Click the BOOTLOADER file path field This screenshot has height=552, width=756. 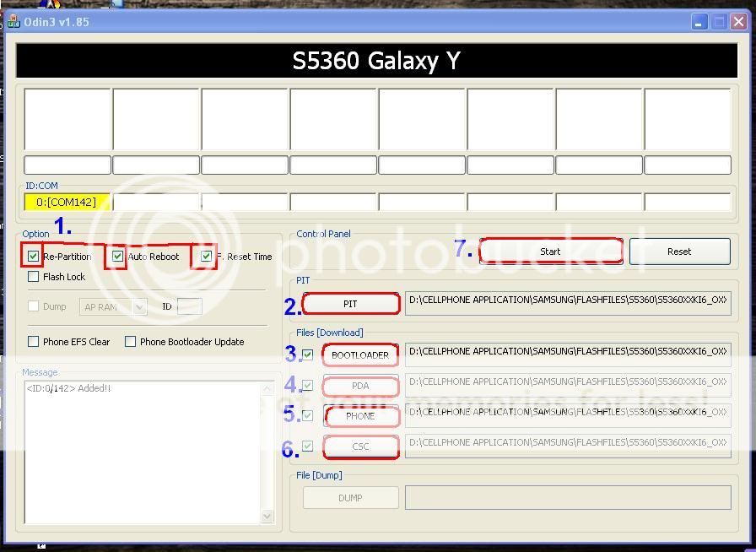tap(568, 354)
